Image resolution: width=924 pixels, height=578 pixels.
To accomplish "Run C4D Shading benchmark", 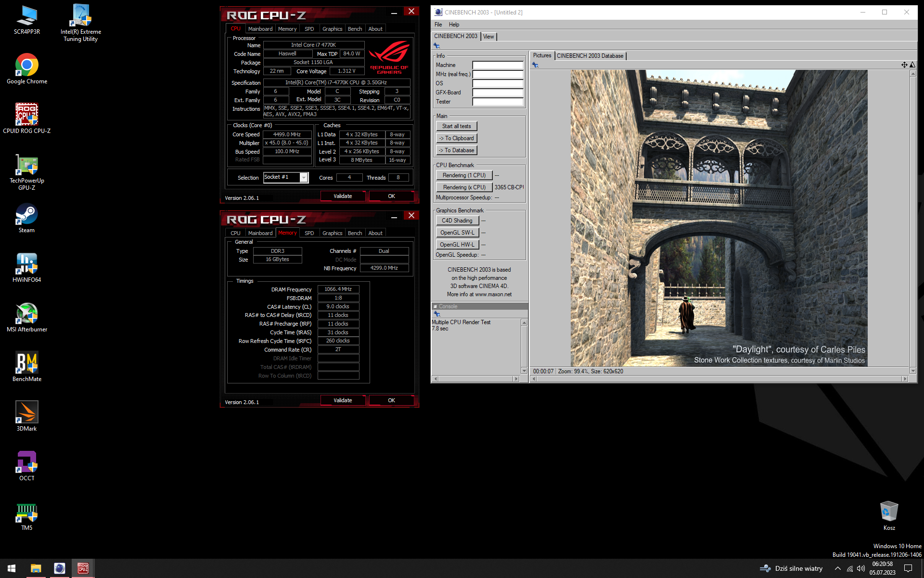I will point(458,221).
